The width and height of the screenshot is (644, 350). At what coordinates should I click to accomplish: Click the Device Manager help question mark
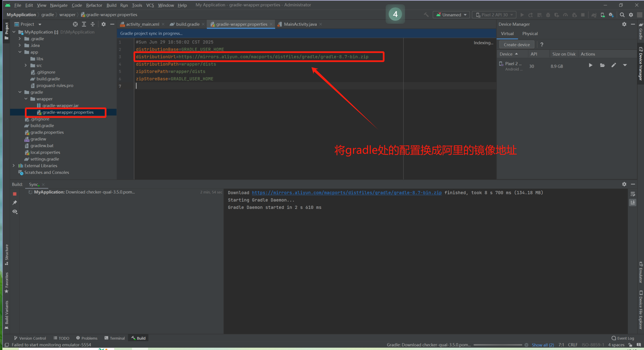point(542,44)
